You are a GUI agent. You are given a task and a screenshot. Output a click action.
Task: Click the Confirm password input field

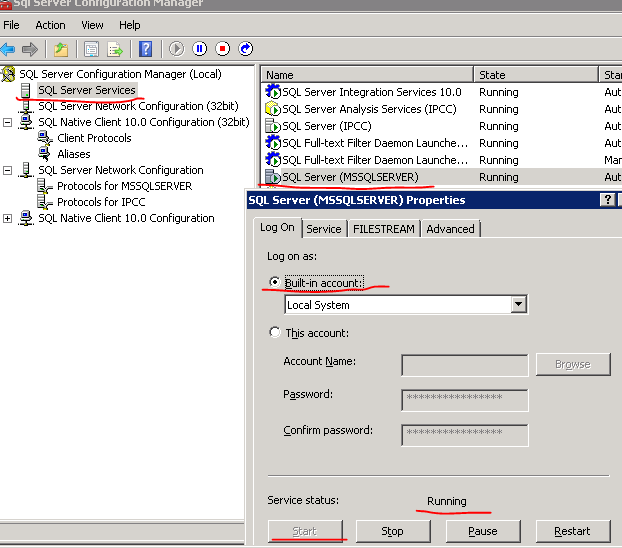click(465, 435)
